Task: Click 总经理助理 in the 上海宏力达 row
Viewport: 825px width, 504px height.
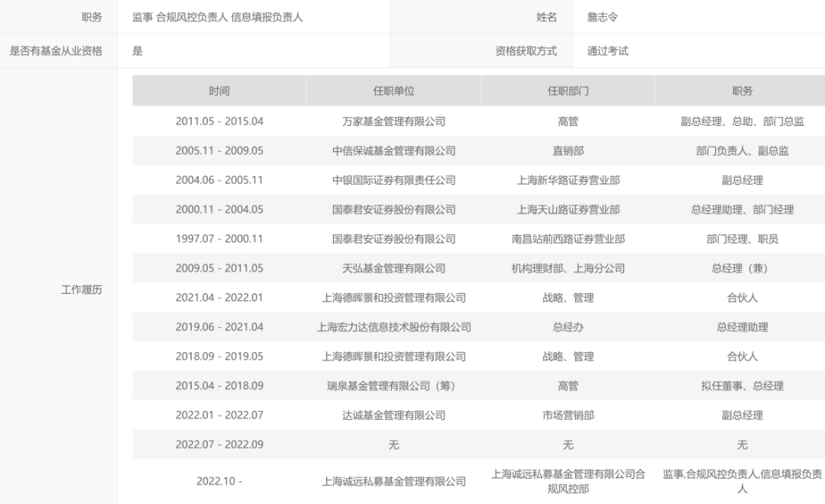Action: [742, 328]
